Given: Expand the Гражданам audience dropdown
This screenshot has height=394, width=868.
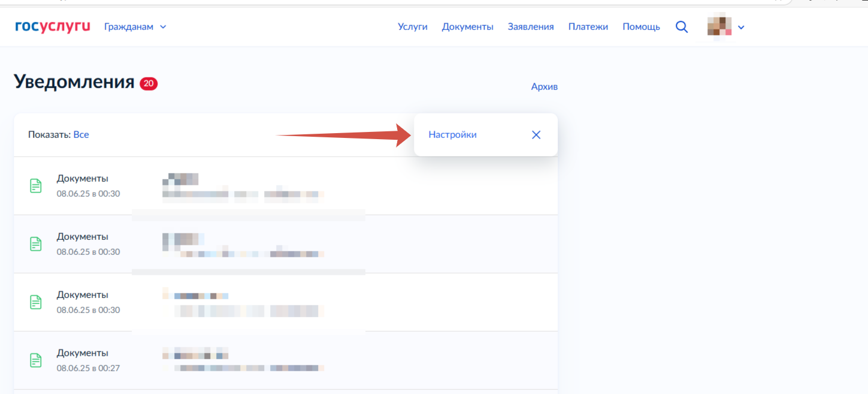Looking at the screenshot, I should [x=135, y=27].
